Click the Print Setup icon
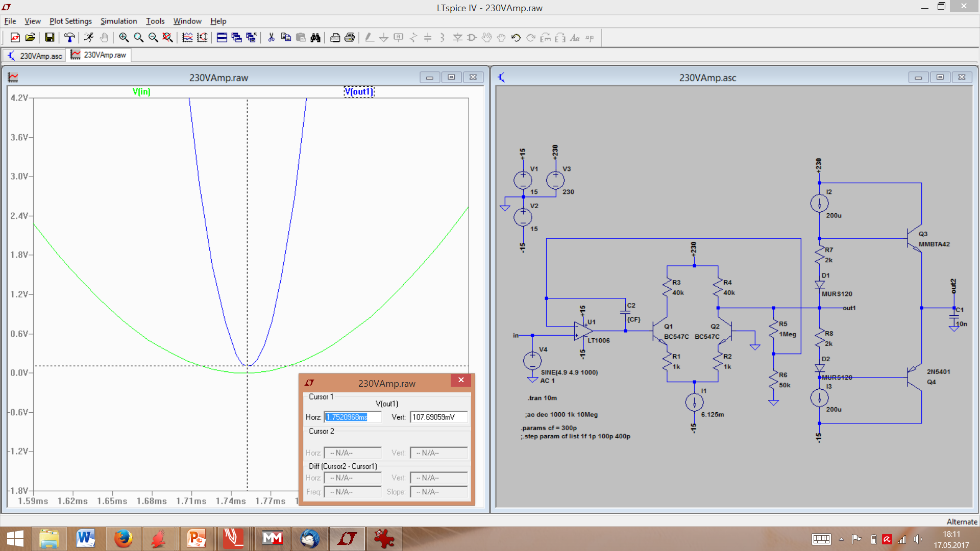This screenshot has width=980, height=551. click(x=335, y=37)
